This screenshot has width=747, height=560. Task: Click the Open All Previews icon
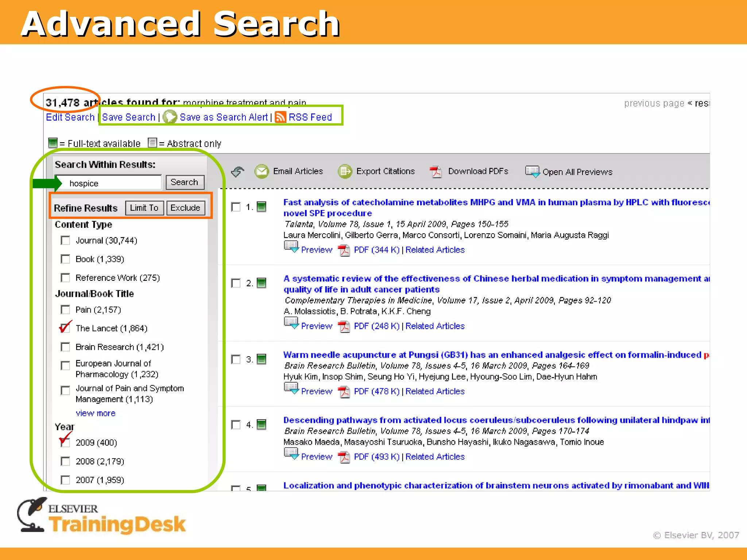pyautogui.click(x=533, y=172)
